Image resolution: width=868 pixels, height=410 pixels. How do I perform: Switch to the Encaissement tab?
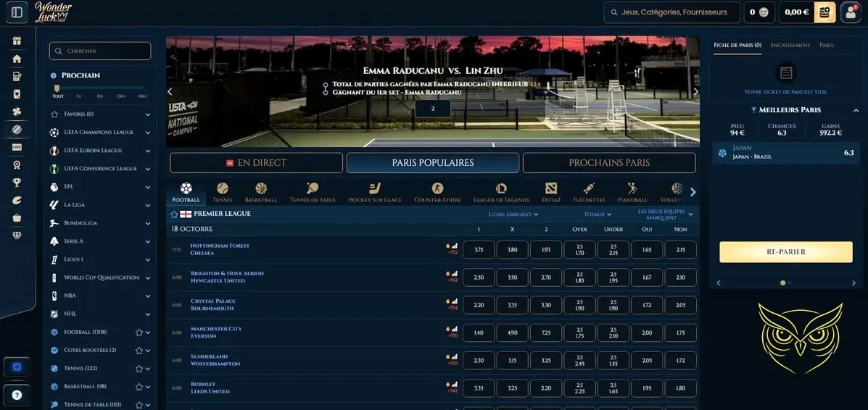click(790, 45)
